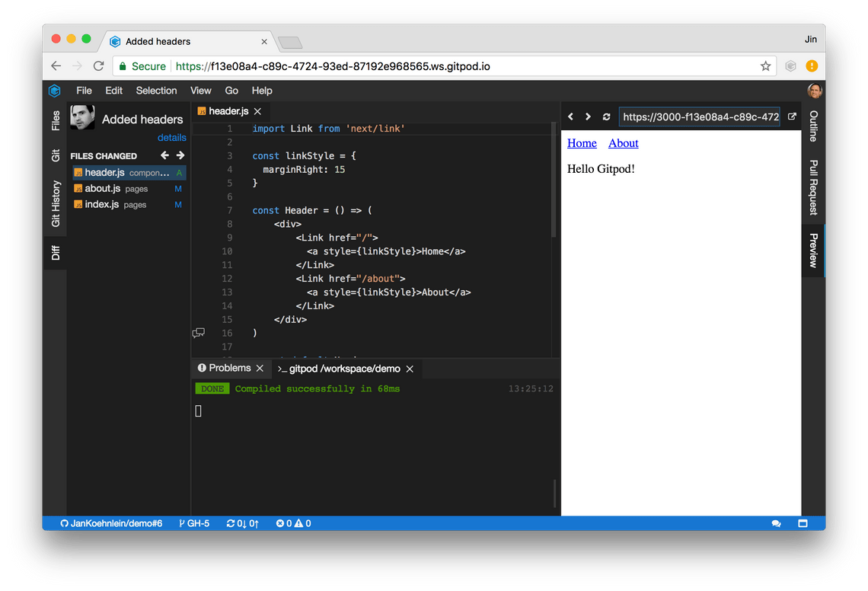Select index.js in files changed list
868x591 pixels.
tap(129, 204)
